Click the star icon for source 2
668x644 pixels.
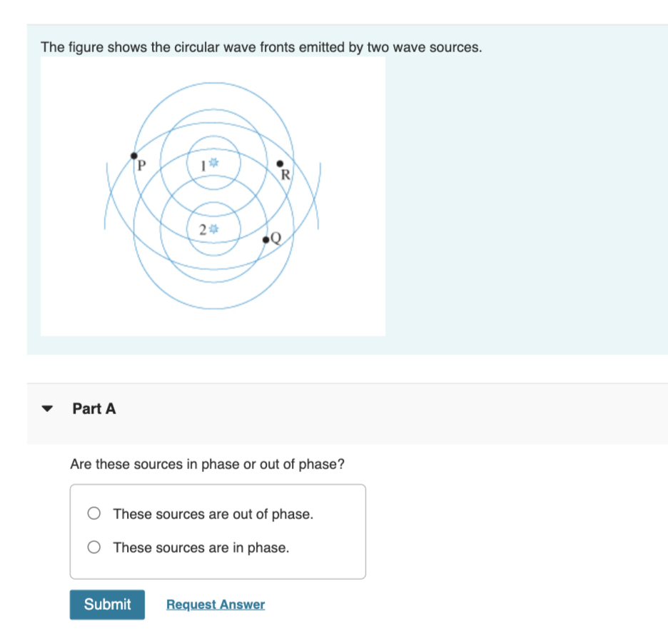[213, 228]
